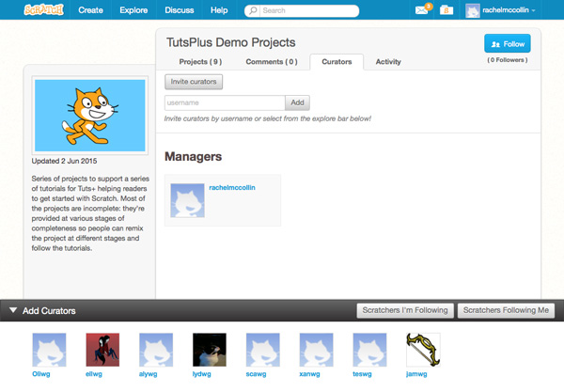Viewport: 564px width, 392px height.
Task: Show Scratchers Following Me
Action: [x=506, y=310]
